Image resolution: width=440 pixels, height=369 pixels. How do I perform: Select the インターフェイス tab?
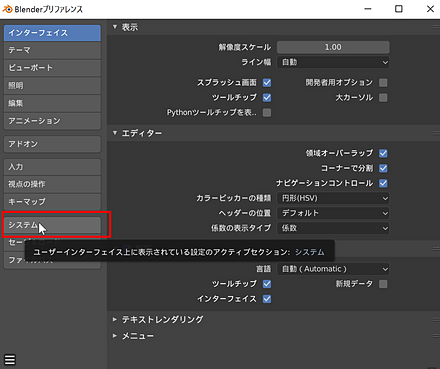pos(52,33)
